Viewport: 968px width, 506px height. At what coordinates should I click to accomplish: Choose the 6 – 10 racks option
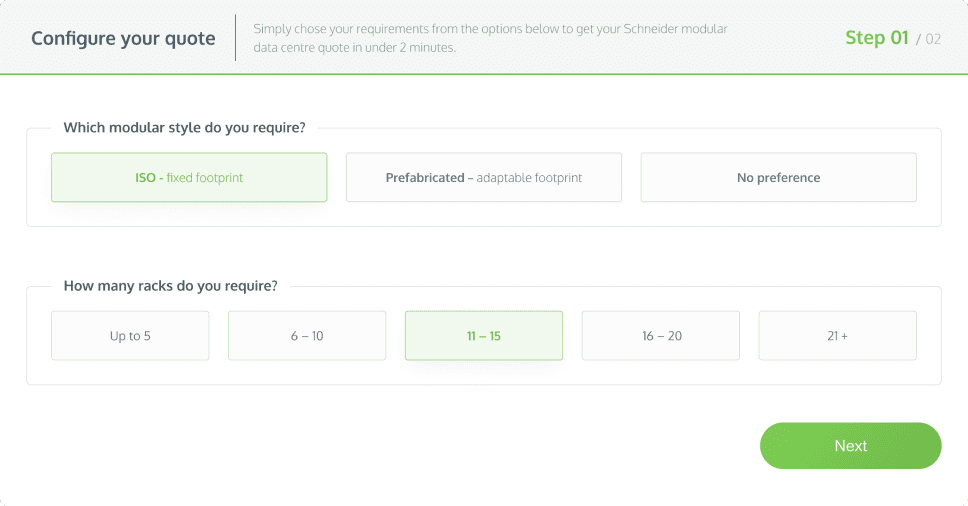tap(307, 336)
